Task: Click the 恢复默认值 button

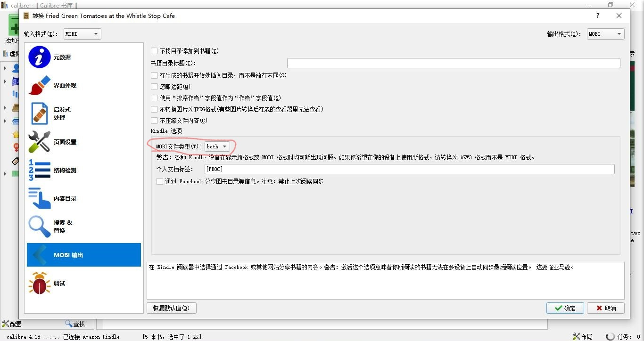Action: (172, 308)
